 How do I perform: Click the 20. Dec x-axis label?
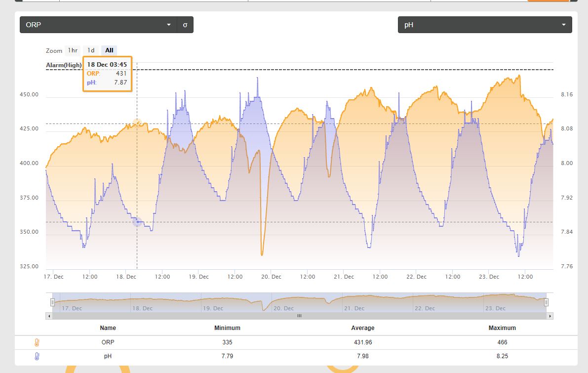271,277
